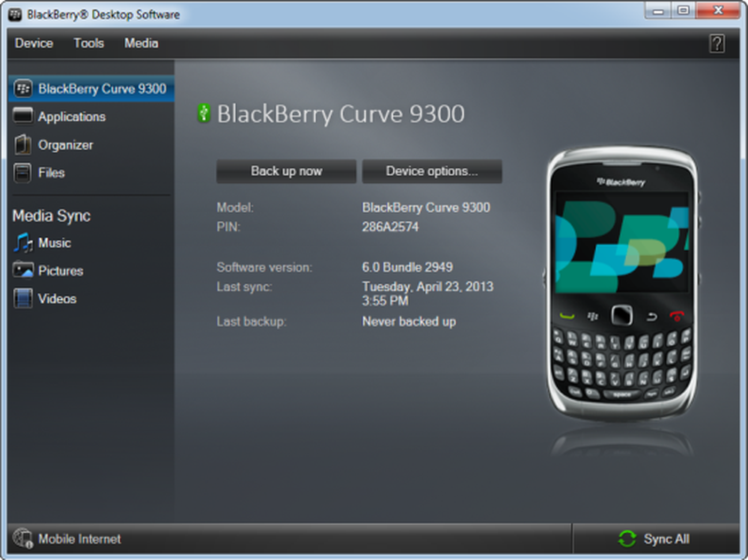Click the Back up now button
Screen dimensions: 748x560
coord(286,171)
